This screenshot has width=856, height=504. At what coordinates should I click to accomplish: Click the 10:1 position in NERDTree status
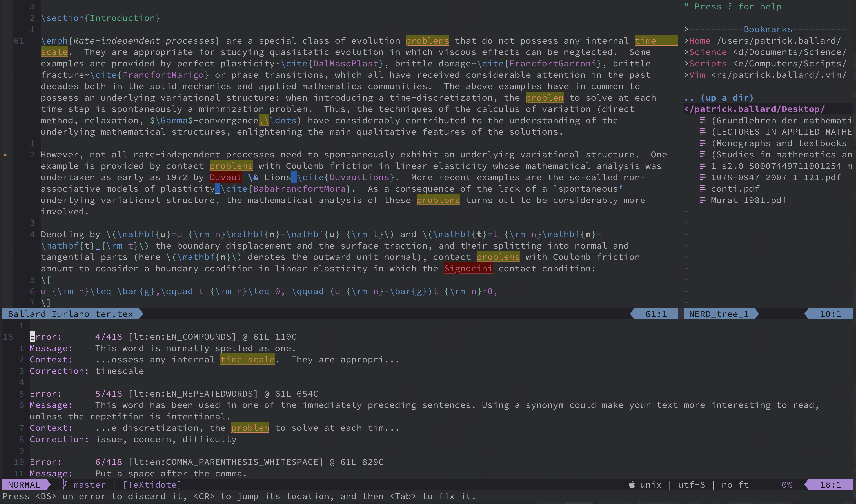[x=830, y=314]
